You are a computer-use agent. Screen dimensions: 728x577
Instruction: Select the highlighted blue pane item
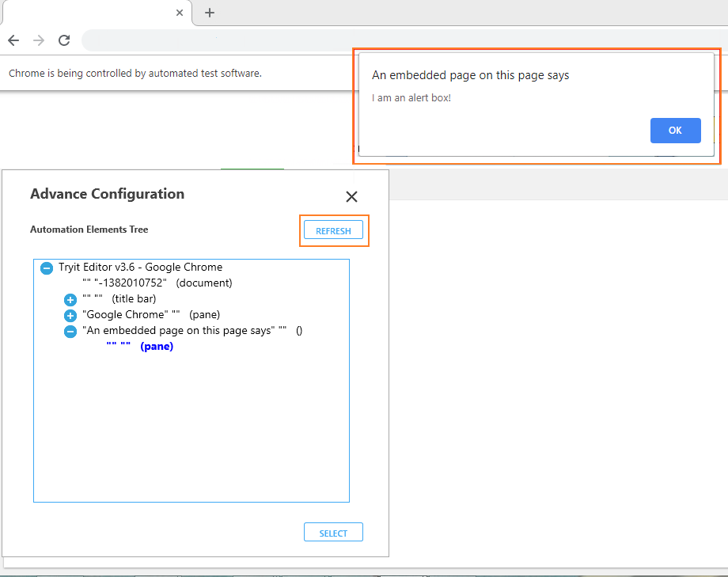tap(140, 347)
